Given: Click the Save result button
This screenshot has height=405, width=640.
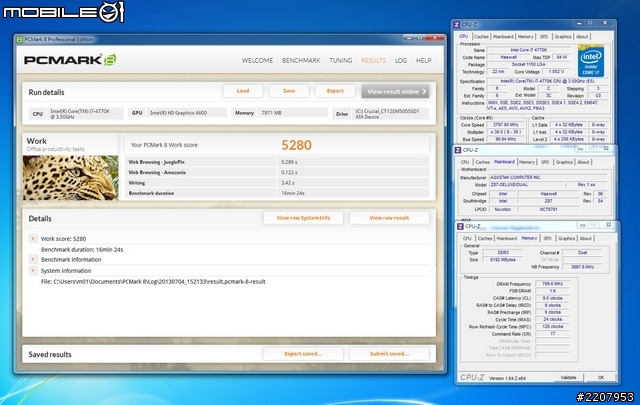Looking at the screenshot, I should 289,91.
